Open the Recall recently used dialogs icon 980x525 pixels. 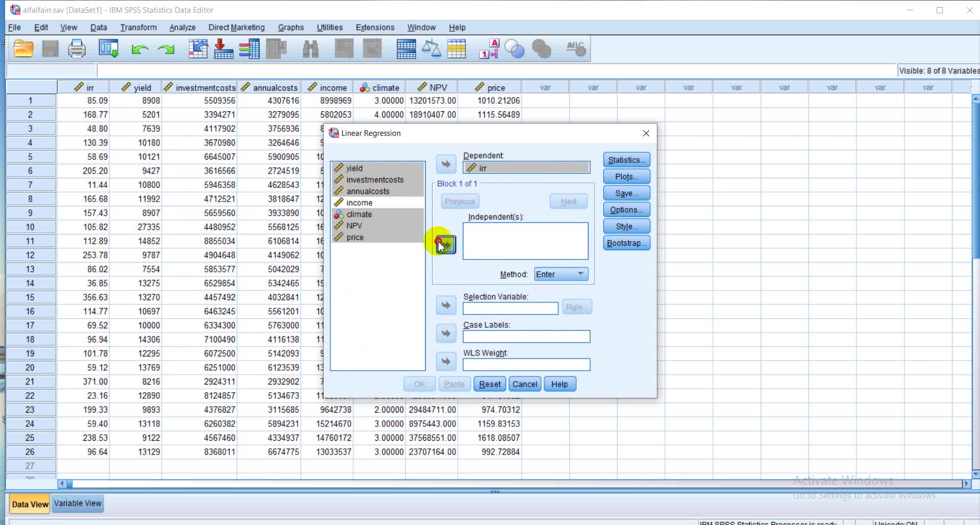click(x=108, y=49)
